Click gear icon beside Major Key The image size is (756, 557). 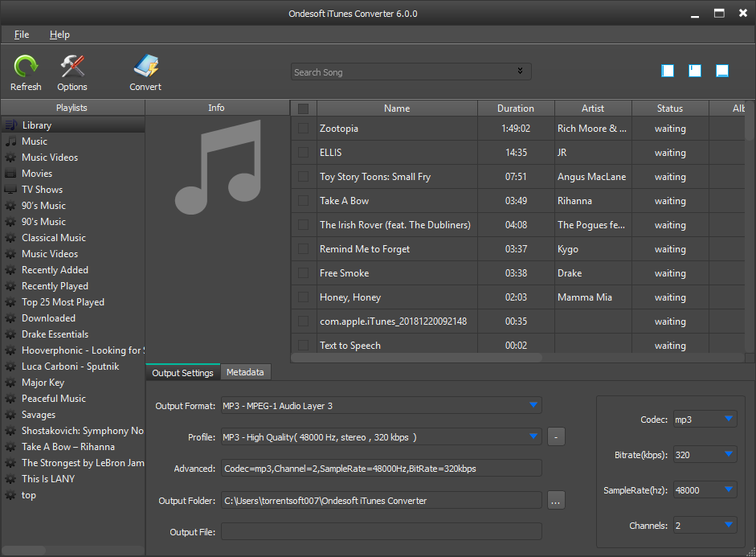tap(10, 383)
